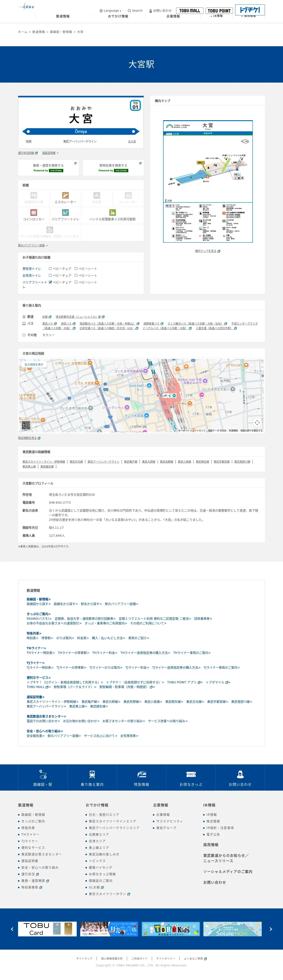Click next arrow of the banner carousel
Image resolution: width=283 pixels, height=980 pixels.
[271, 929]
